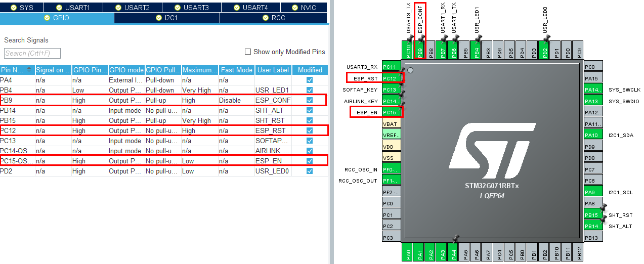Click PB15 pin on chip view
644x264 pixels.
[x=593, y=215]
